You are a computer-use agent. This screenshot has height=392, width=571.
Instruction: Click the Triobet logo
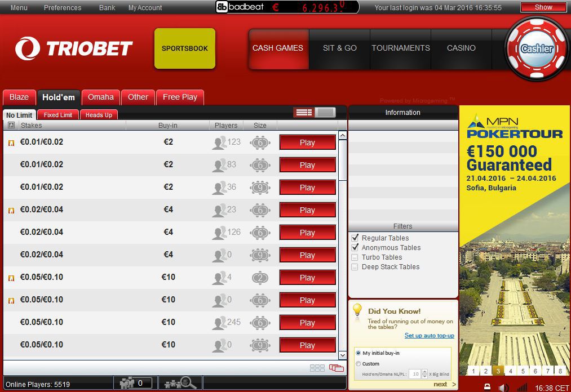pyautogui.click(x=74, y=48)
